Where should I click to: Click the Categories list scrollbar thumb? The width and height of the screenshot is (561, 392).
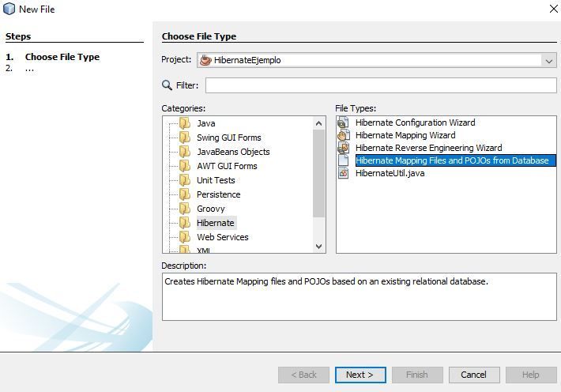318,173
